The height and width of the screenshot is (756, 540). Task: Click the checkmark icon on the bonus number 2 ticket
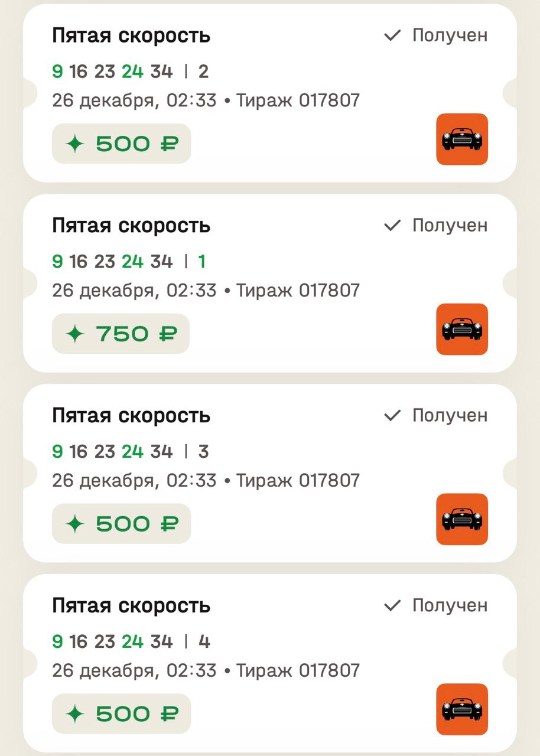click(x=392, y=35)
